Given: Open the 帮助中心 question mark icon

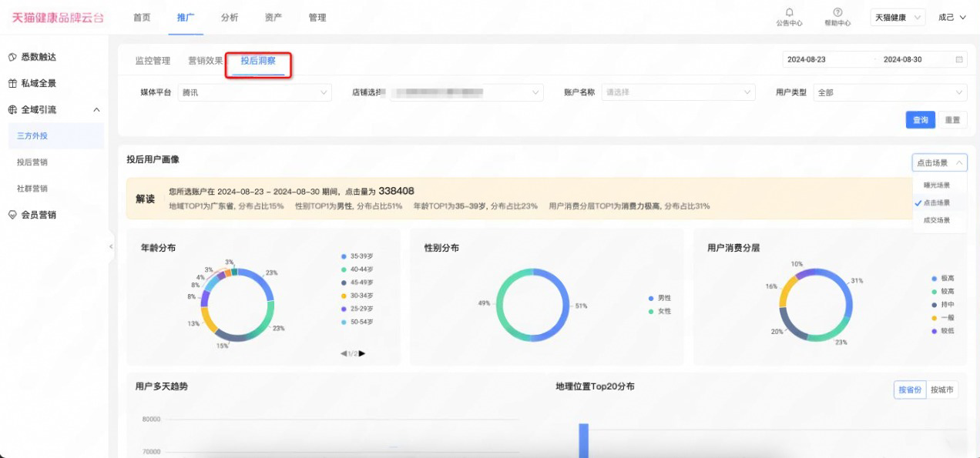Looking at the screenshot, I should click(x=837, y=13).
